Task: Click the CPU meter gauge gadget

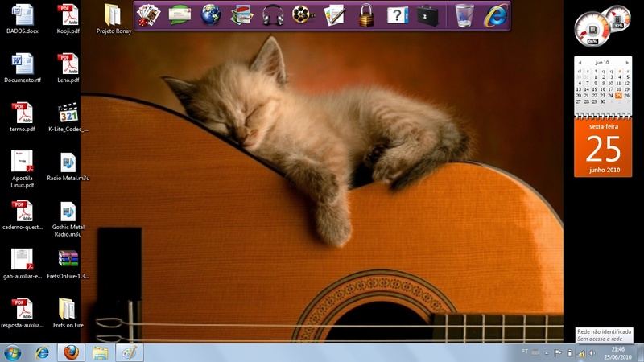Action: (x=592, y=30)
